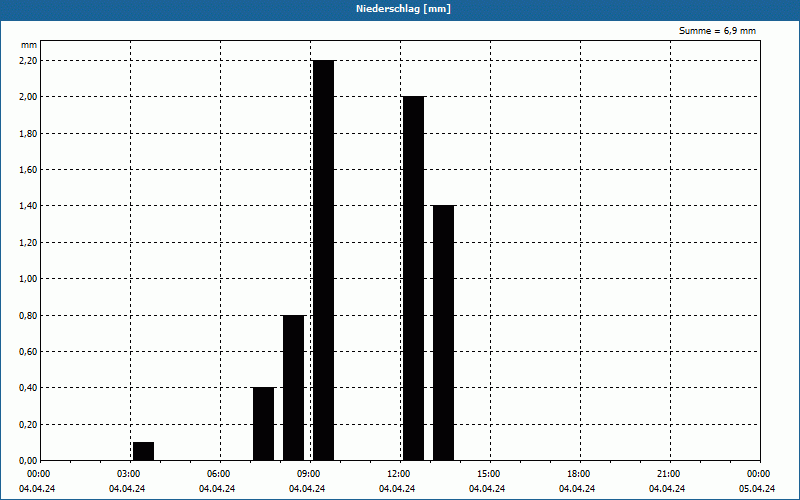Click the 15:00 time axis label
Viewport: 800px width, 500px height.
[488, 474]
